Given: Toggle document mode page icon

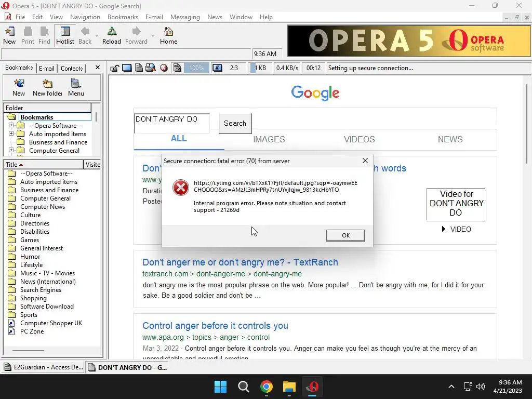Looking at the screenshot, I should (x=139, y=68).
